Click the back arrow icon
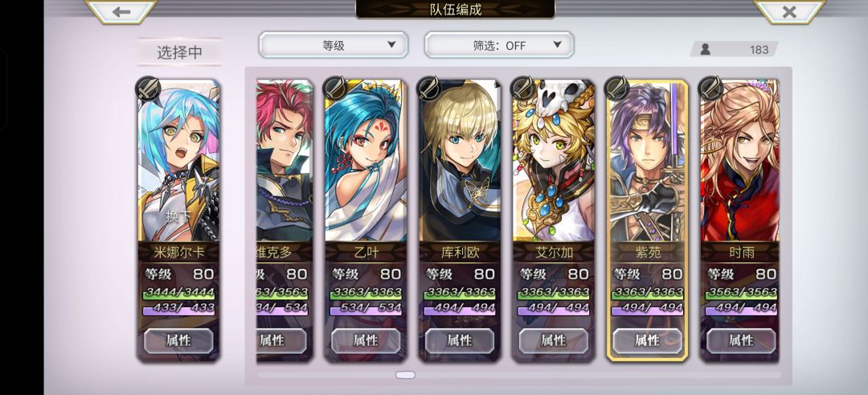The image size is (868, 395). (121, 11)
